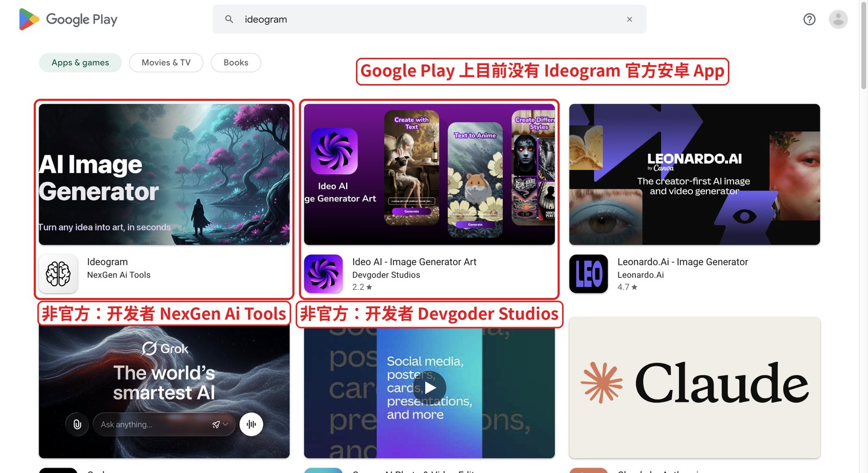Image resolution: width=868 pixels, height=473 pixels.
Task: Open the Leonardo.Ai banner image
Action: point(694,174)
